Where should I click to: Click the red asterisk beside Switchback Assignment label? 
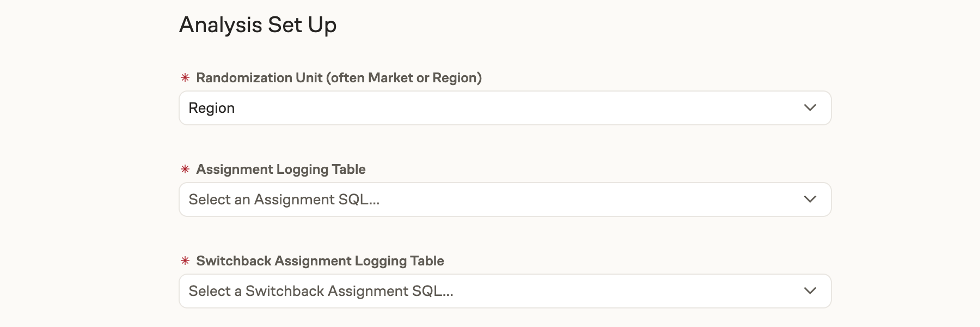coord(185,261)
